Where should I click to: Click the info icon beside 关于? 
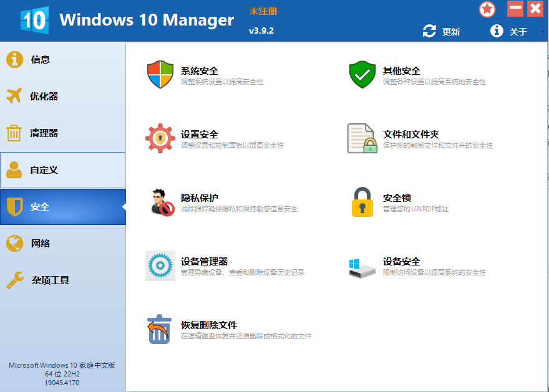pos(496,31)
